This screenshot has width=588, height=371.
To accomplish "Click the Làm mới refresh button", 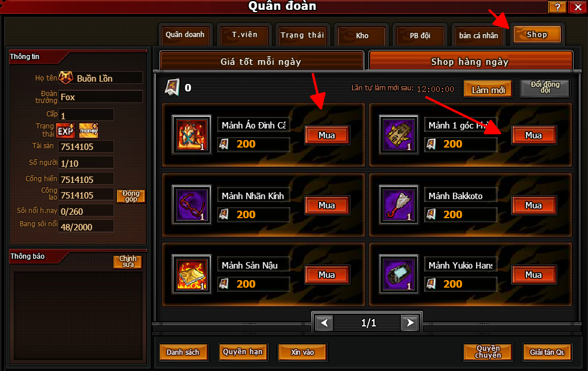I will click(488, 90).
